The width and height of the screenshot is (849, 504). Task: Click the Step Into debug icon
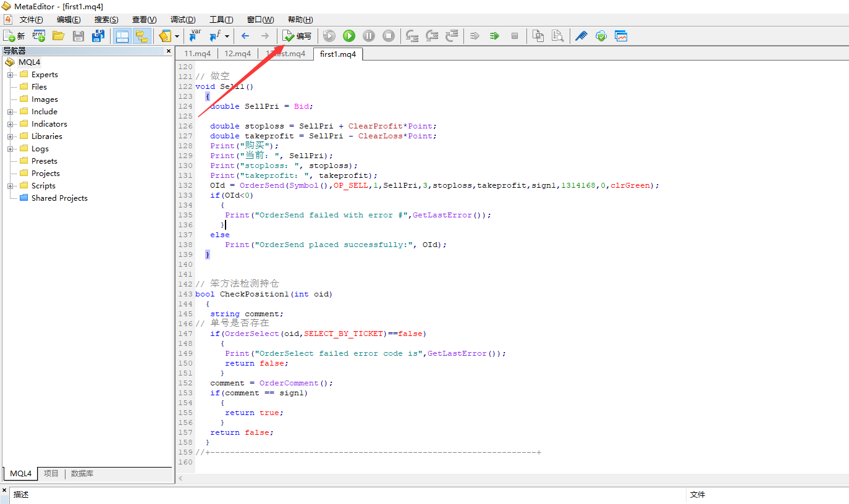point(412,36)
